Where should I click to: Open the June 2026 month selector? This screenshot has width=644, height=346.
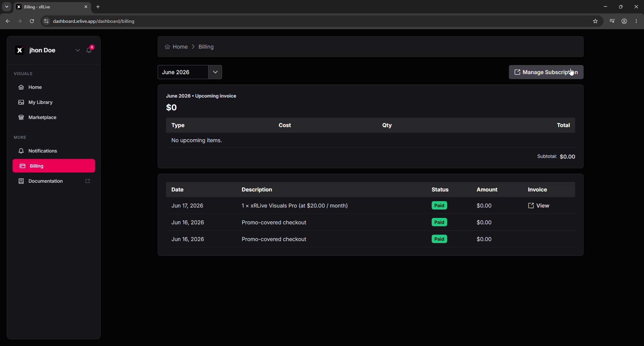click(x=183, y=72)
